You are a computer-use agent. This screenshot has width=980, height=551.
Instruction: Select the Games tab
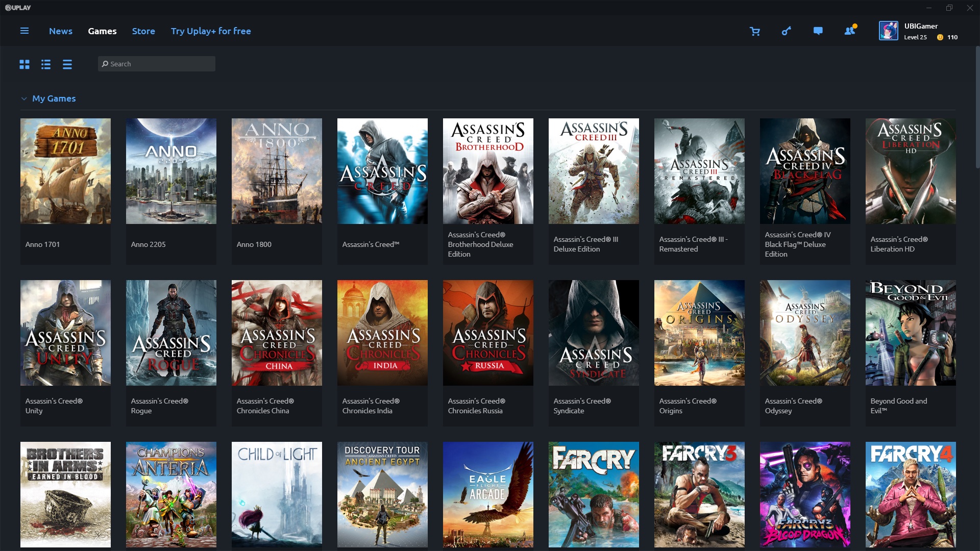click(x=102, y=31)
